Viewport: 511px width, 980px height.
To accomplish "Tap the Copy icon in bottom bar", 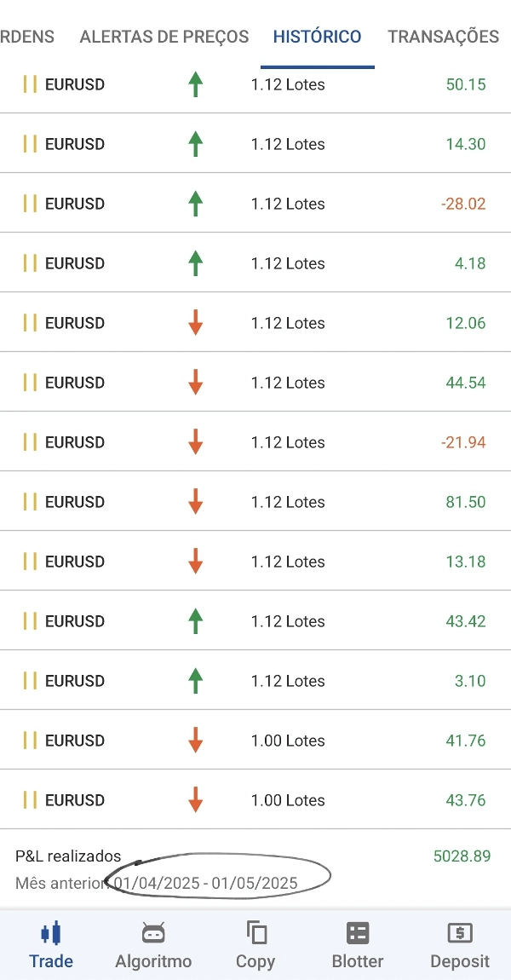I will click(255, 932).
